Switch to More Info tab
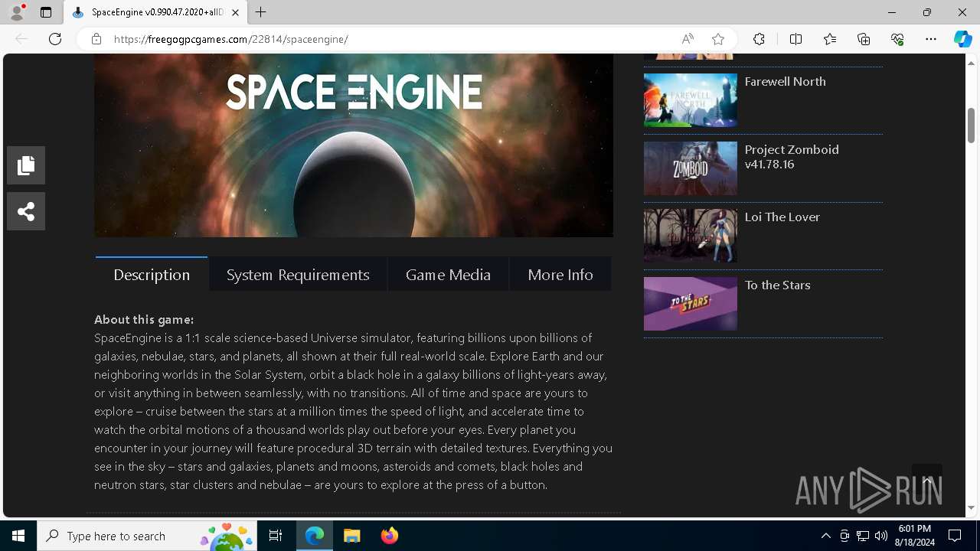The image size is (980, 551). [560, 274]
